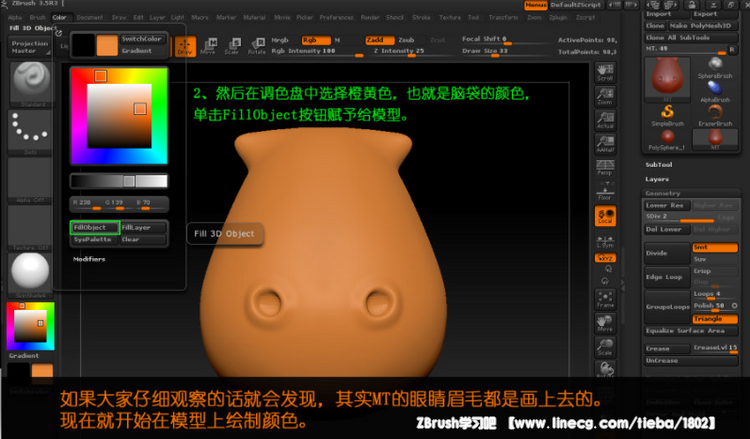Image resolution: width=750 pixels, height=439 pixels.
Task: Click the SysPalette button
Action: click(95, 239)
